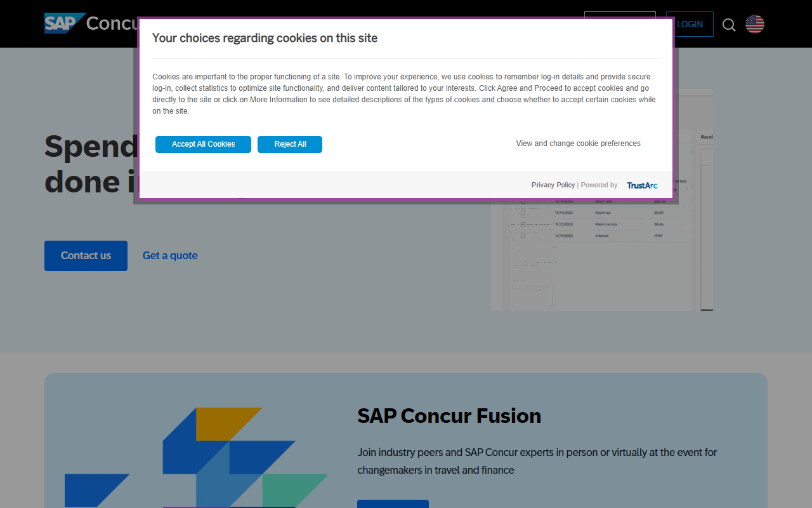The height and width of the screenshot is (508, 812).
Task: Click the TrustArc logo in the cookie dialog
Action: [642, 185]
